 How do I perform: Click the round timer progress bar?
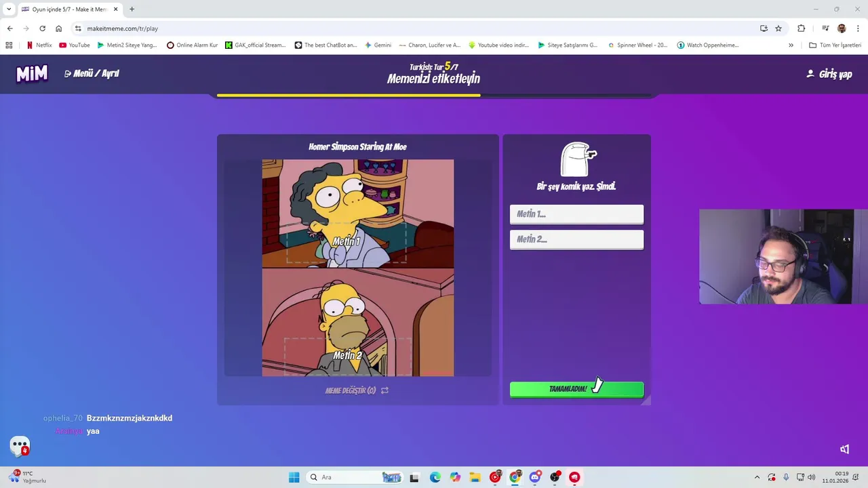click(434, 96)
